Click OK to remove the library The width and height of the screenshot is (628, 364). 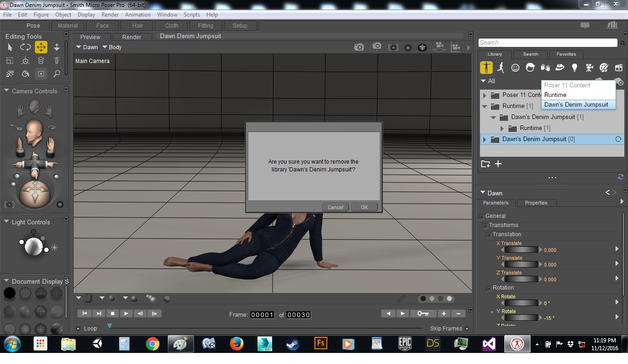(x=364, y=207)
